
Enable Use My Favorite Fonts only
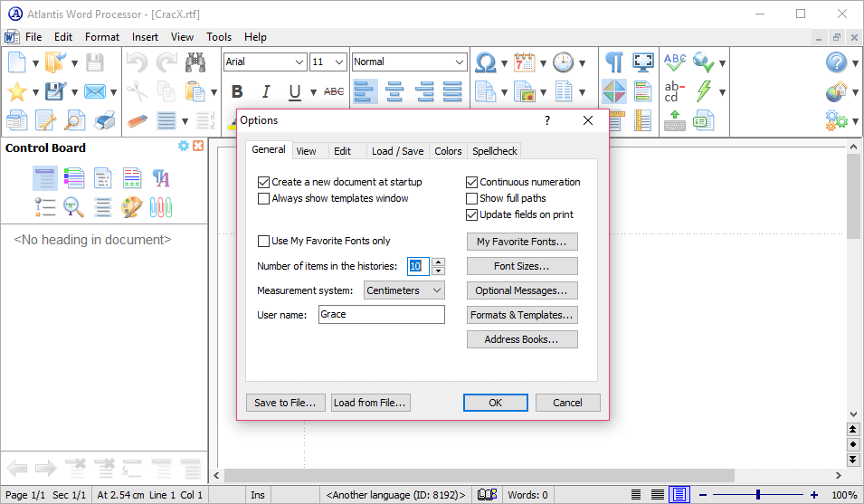(263, 241)
